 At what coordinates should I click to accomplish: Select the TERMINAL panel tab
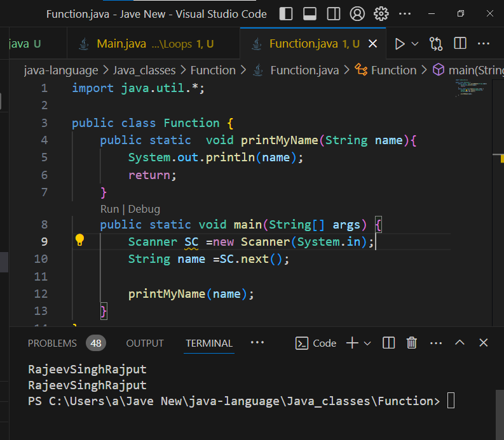point(209,343)
